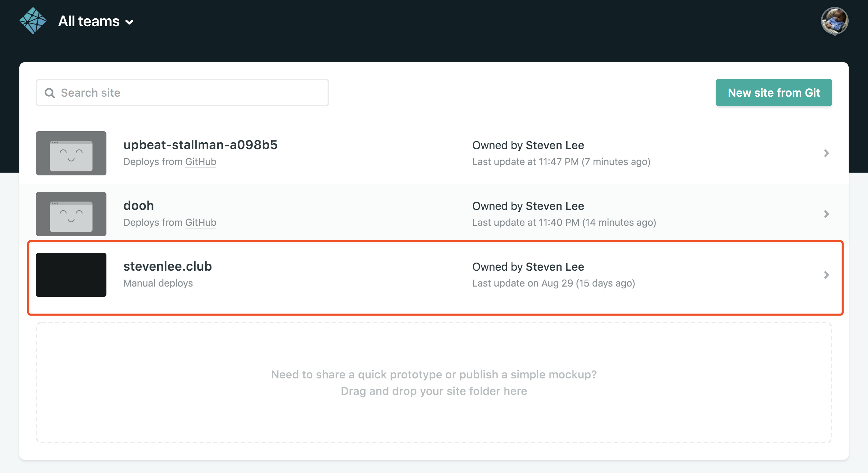Open the upbeat-stallman-a098b5 thumbnail

(71, 153)
